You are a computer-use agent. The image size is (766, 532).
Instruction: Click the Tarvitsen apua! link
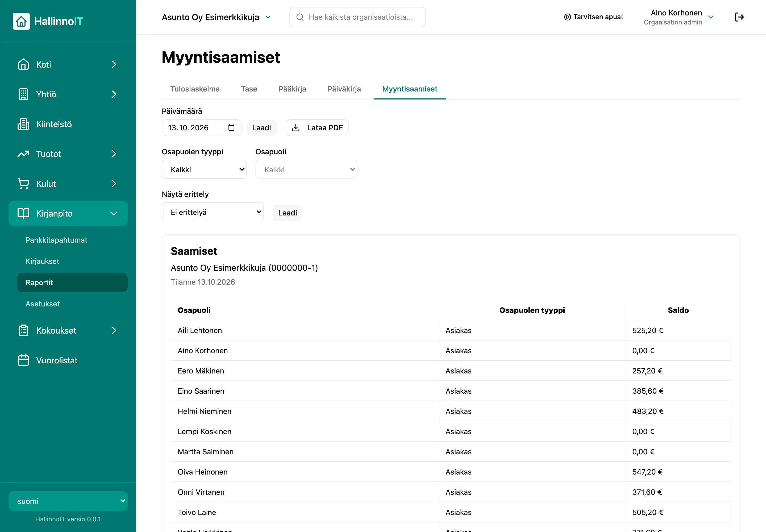pos(593,17)
